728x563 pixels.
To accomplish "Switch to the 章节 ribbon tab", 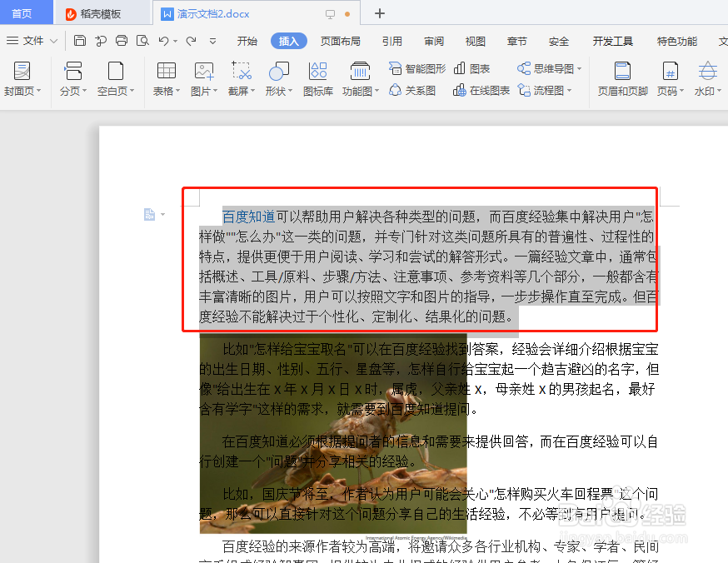I will tap(516, 42).
